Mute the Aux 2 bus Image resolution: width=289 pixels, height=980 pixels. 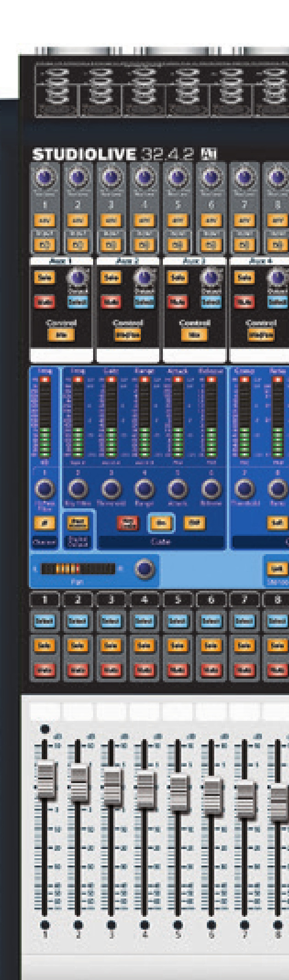pos(111,301)
